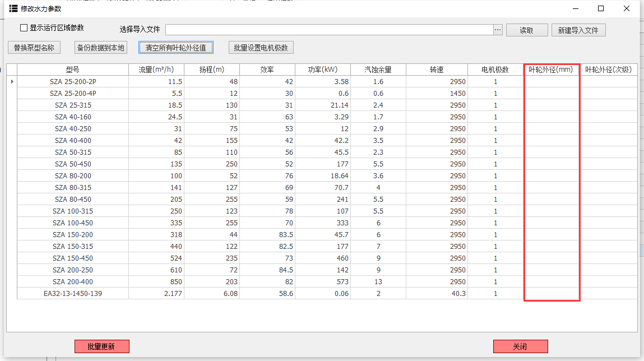Click efficiency value 84.5 for SZA 200-250
The image size is (644, 361).
267,270
